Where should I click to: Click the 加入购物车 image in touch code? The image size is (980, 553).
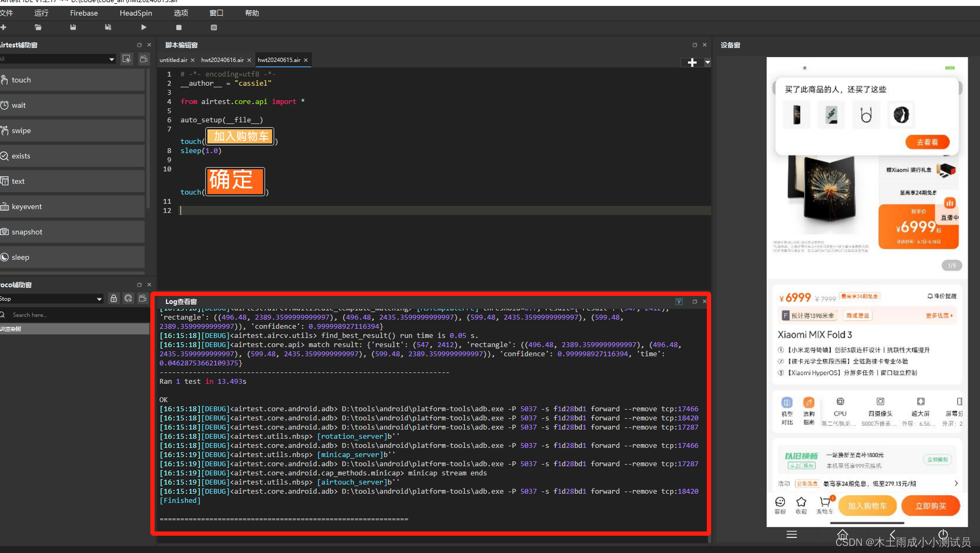(240, 136)
